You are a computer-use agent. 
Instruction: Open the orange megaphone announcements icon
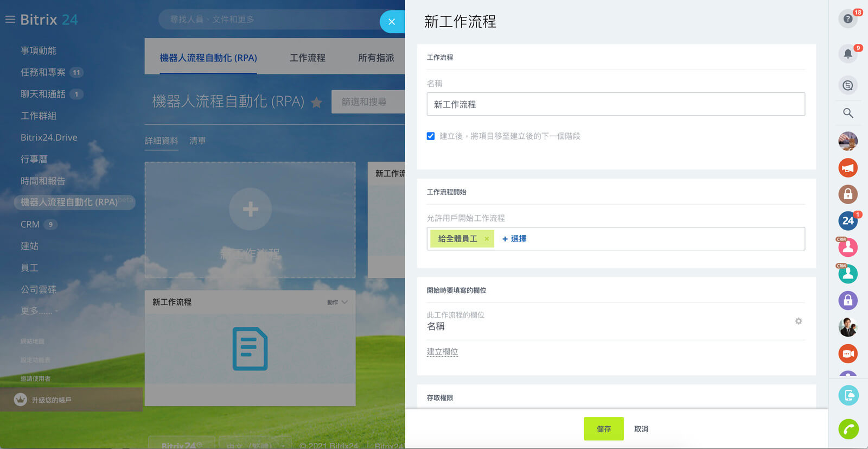click(848, 168)
